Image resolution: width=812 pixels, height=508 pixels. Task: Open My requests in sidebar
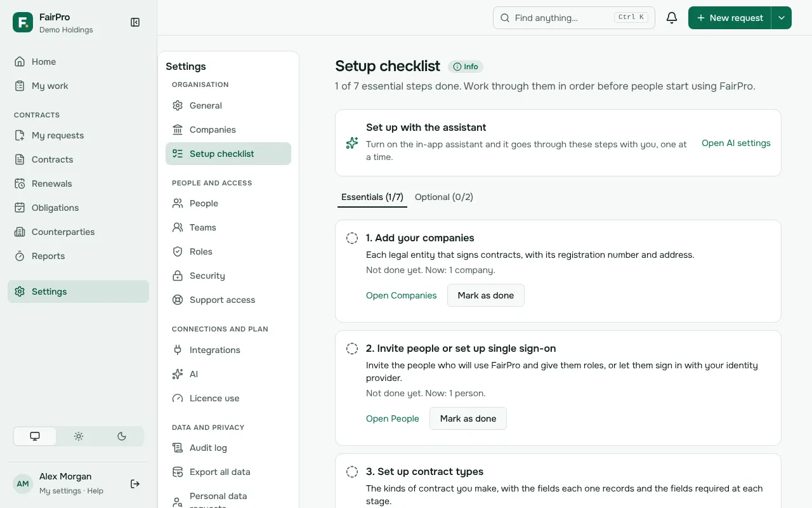click(x=78, y=135)
